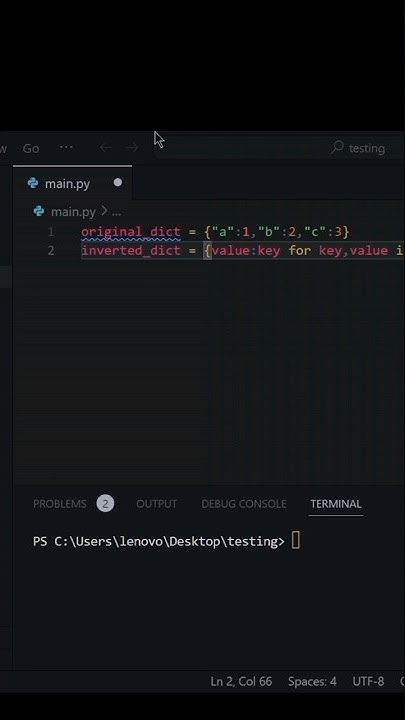The image size is (405, 720).
Task: Click the problems count badge 2
Action: (105, 504)
